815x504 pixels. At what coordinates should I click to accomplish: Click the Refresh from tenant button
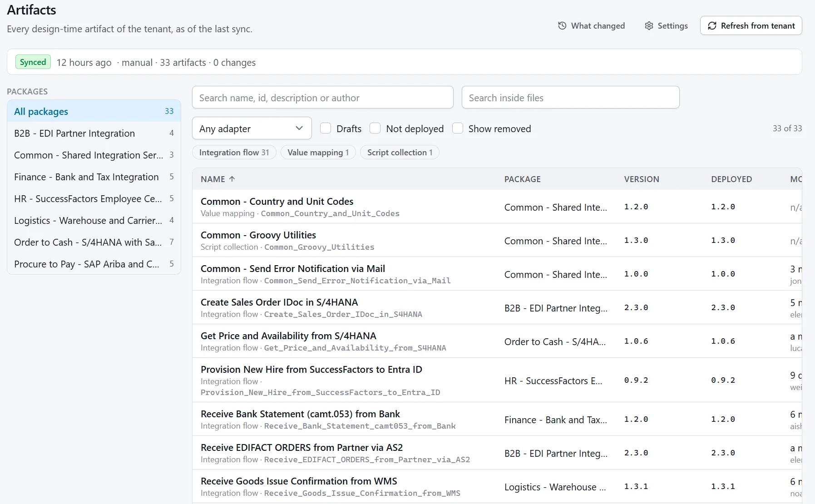[x=751, y=26]
